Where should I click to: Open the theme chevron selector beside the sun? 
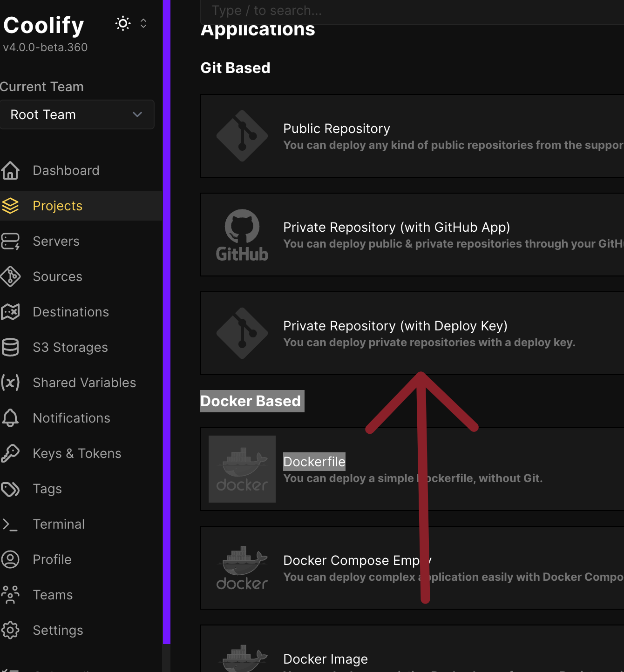pos(143,23)
